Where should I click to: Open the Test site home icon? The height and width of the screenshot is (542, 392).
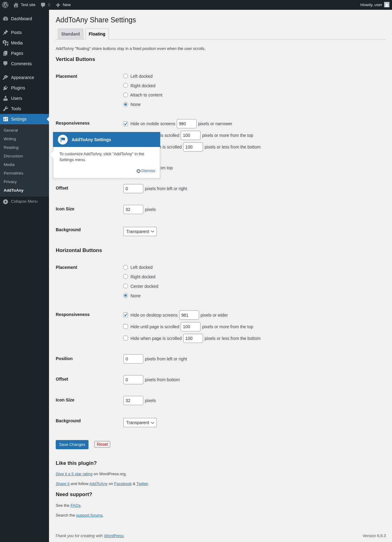16,5
